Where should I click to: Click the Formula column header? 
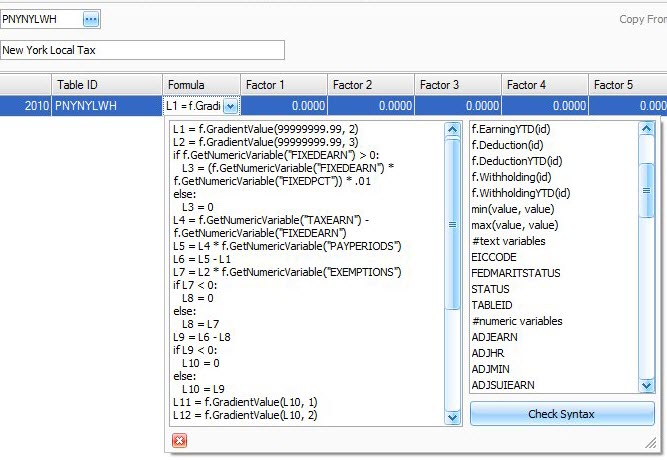pos(201,85)
